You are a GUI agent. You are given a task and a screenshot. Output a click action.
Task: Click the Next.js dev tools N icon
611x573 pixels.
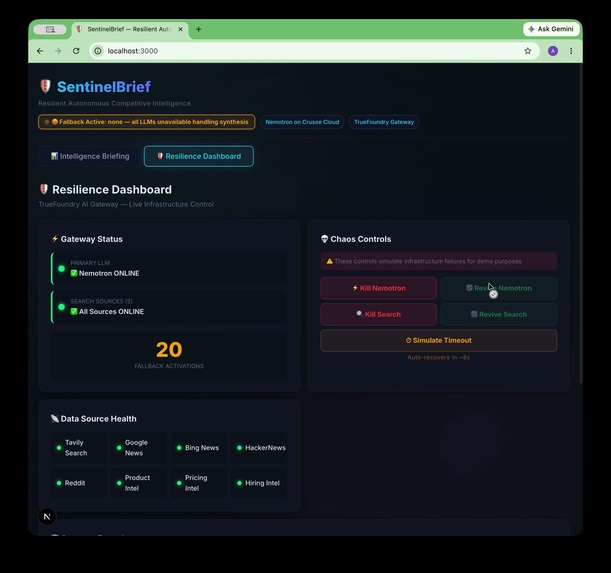(48, 517)
